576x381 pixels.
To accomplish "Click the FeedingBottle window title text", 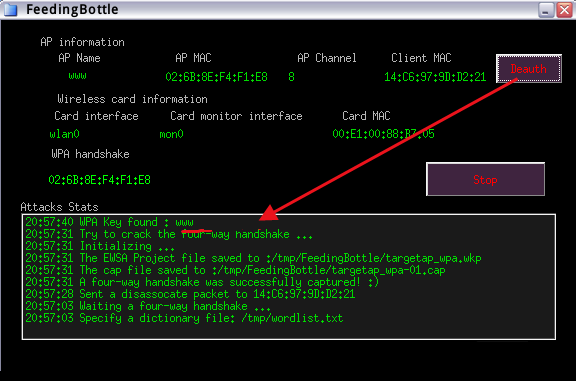I will tap(72, 10).
